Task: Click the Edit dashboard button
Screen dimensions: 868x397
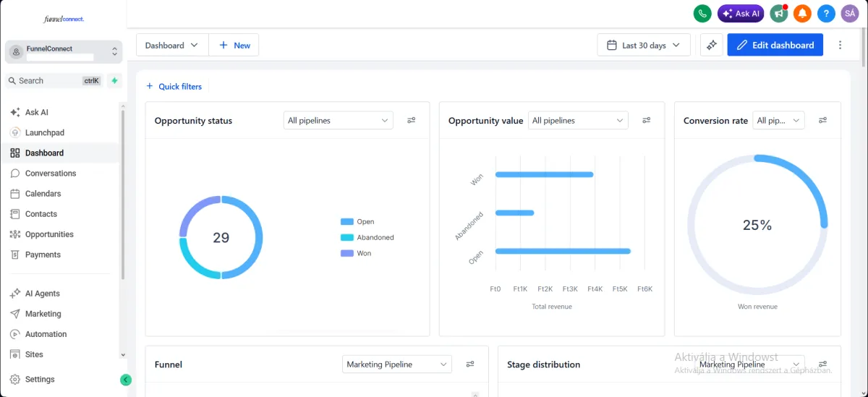Action: tap(775, 45)
